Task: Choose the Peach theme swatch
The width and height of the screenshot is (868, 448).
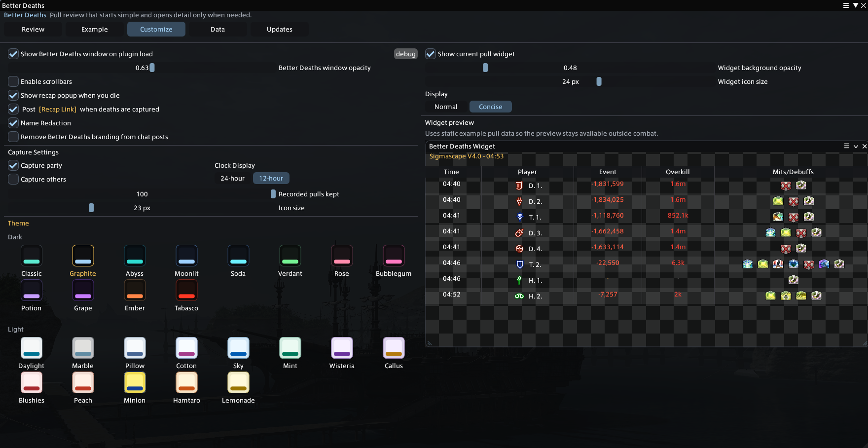Action: (x=83, y=382)
